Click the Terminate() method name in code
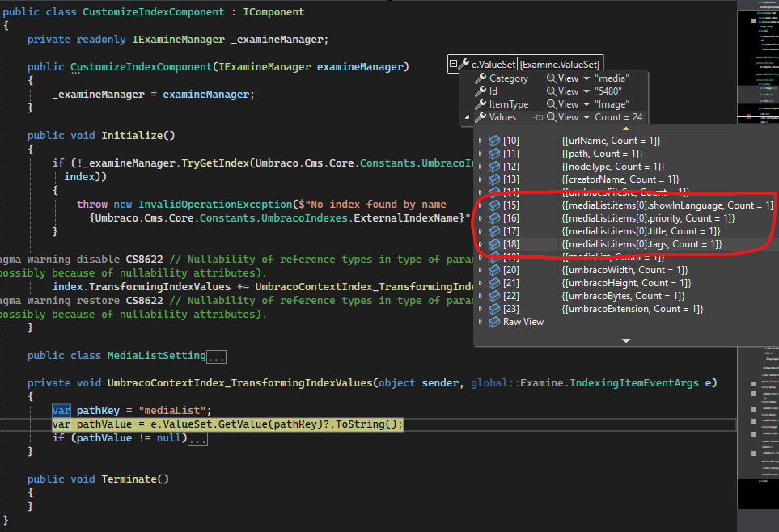The image size is (779, 532). (135, 479)
